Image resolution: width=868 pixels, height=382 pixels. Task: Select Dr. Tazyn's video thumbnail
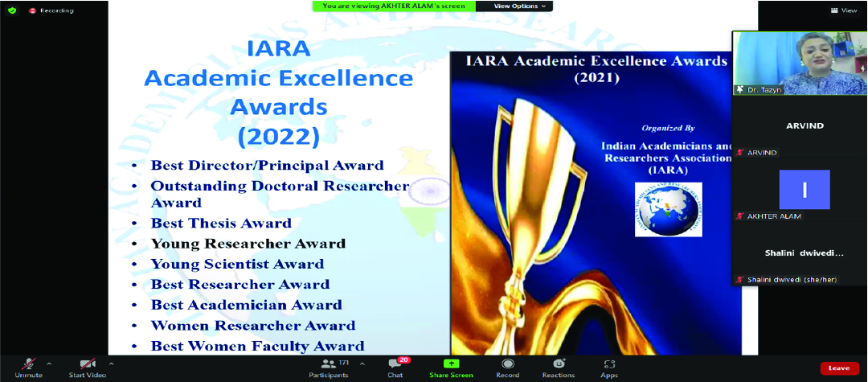pos(800,63)
